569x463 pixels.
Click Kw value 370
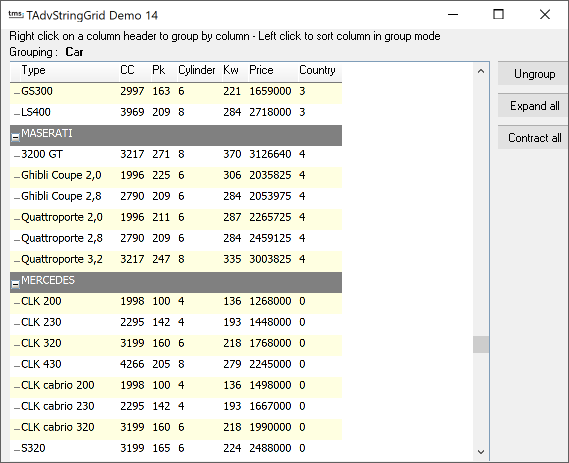[x=232, y=155]
